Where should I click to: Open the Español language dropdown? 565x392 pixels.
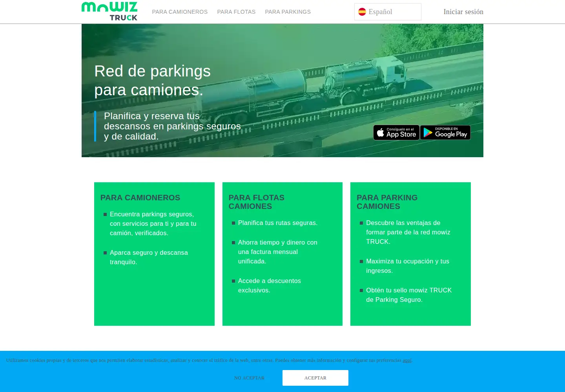(388, 12)
